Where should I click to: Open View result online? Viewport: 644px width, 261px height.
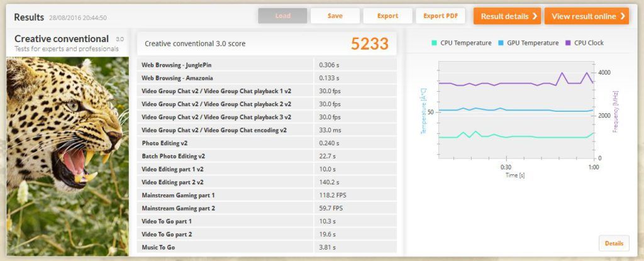coord(587,16)
